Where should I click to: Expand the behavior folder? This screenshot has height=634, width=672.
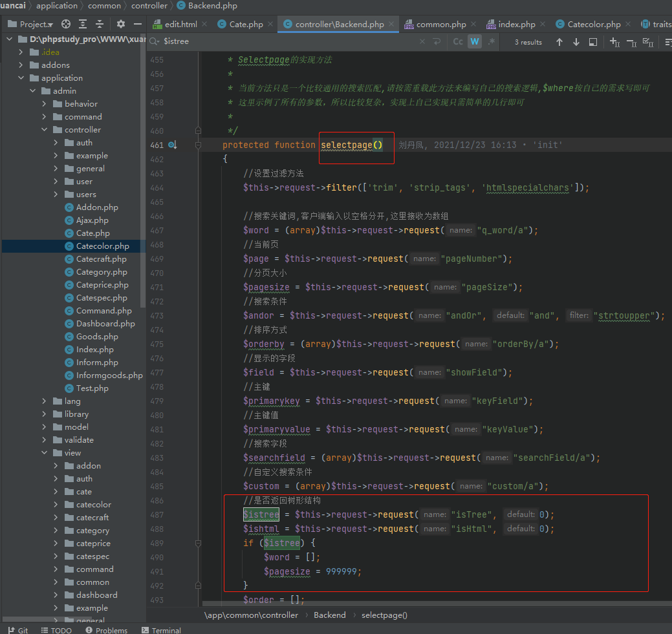point(44,104)
